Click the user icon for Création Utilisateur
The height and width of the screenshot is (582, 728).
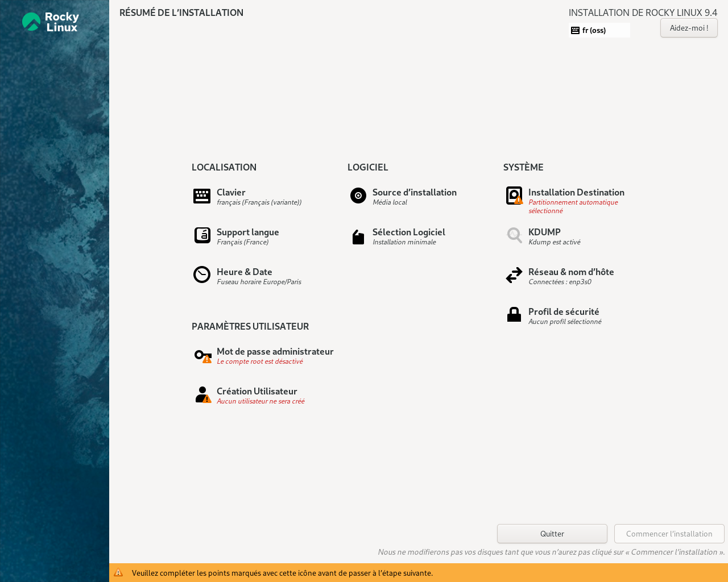pos(202,394)
